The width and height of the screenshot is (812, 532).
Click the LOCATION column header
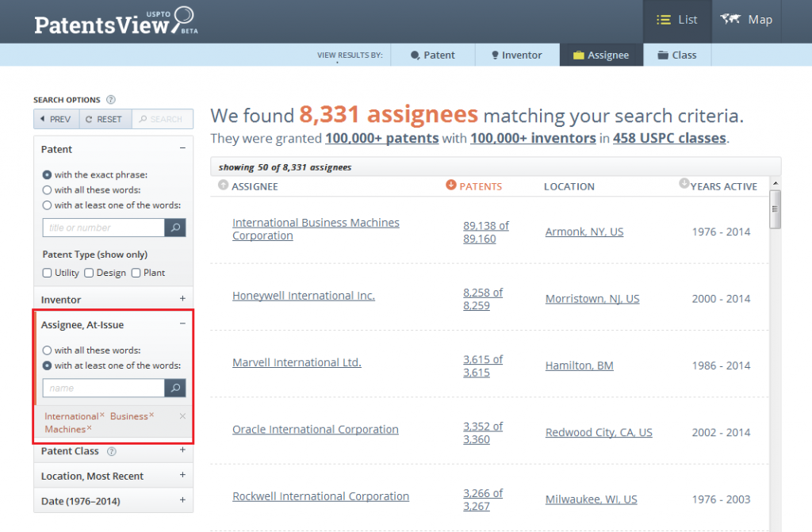click(x=569, y=186)
